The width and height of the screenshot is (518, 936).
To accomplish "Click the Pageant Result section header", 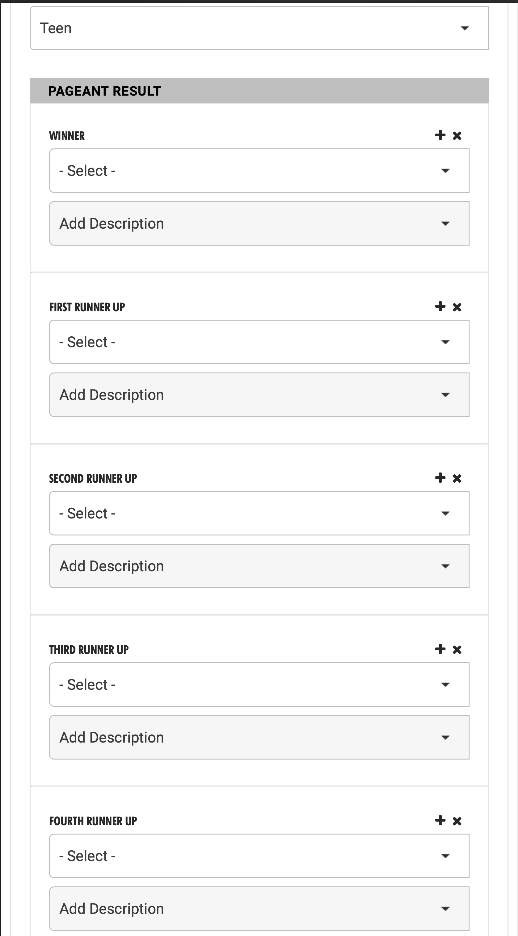I will [x=260, y=91].
